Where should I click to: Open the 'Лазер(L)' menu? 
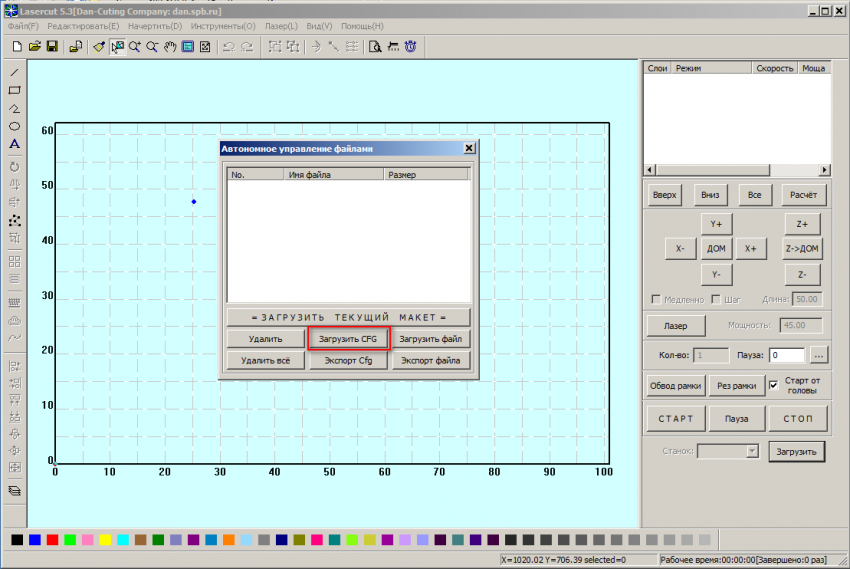(280, 25)
